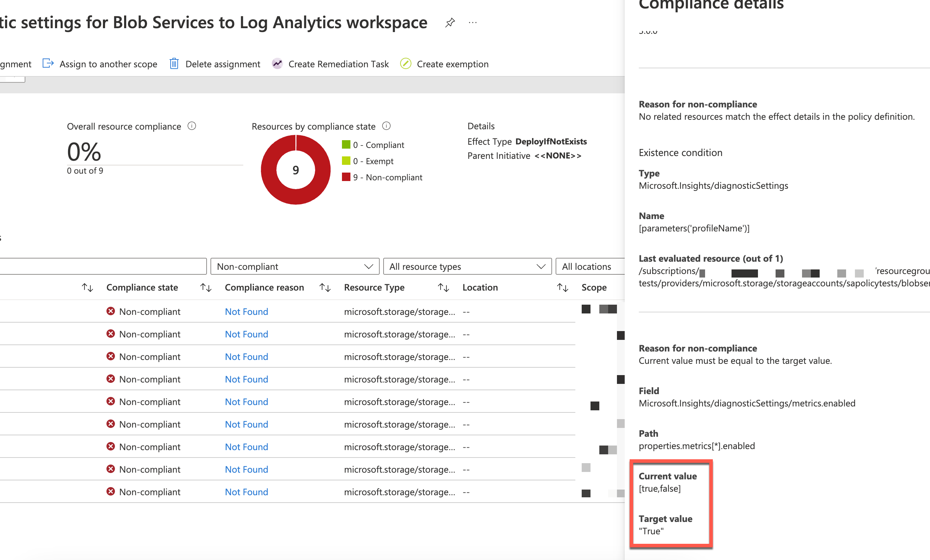Viewport: 930px width, 560px height.
Task: Open the Overall resource compliance info tooltip
Action: [192, 126]
